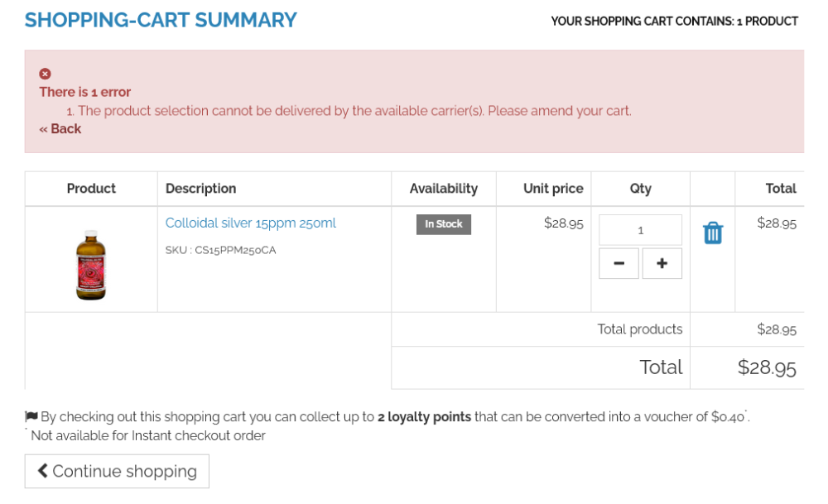Image resolution: width=828 pixels, height=504 pixels.
Task: Select the quantity input field
Action: point(640,229)
